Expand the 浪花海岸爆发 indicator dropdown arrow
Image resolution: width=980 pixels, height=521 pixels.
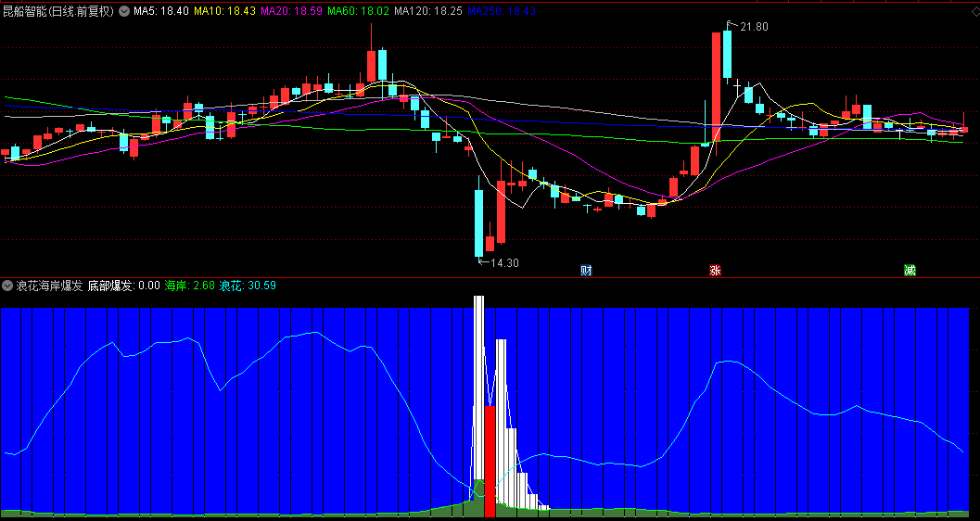[7, 286]
